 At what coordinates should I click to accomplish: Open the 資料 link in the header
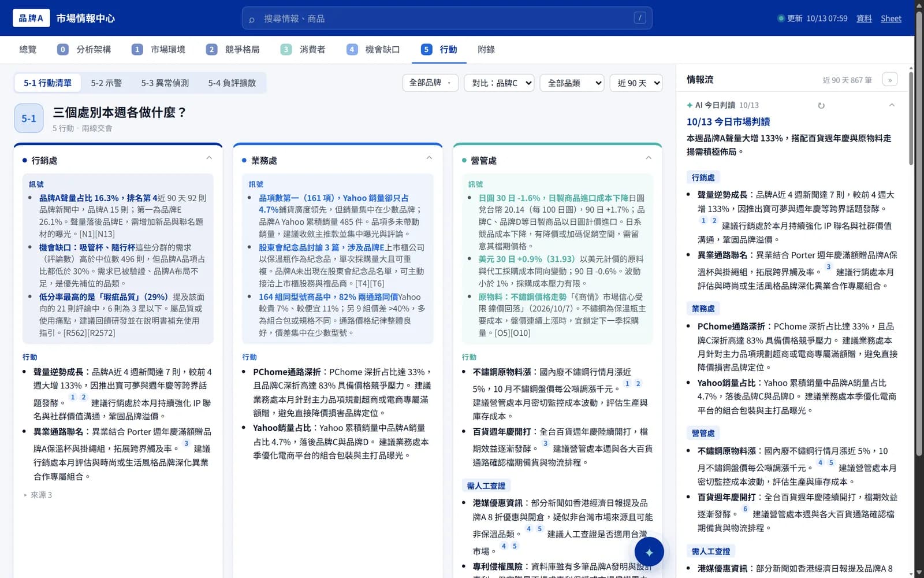pyautogui.click(x=864, y=18)
